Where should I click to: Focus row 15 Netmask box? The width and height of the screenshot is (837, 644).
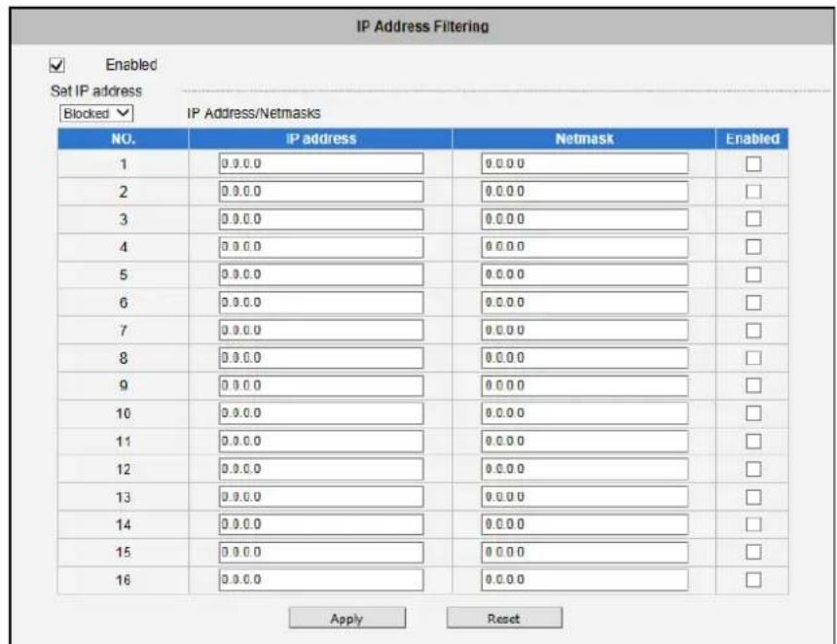pos(585,553)
